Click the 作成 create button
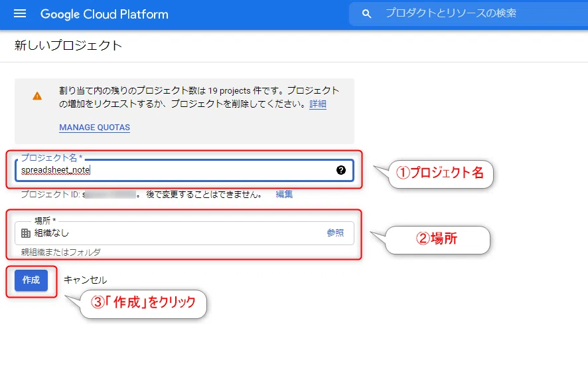This screenshot has height=392, width=588. [31, 280]
